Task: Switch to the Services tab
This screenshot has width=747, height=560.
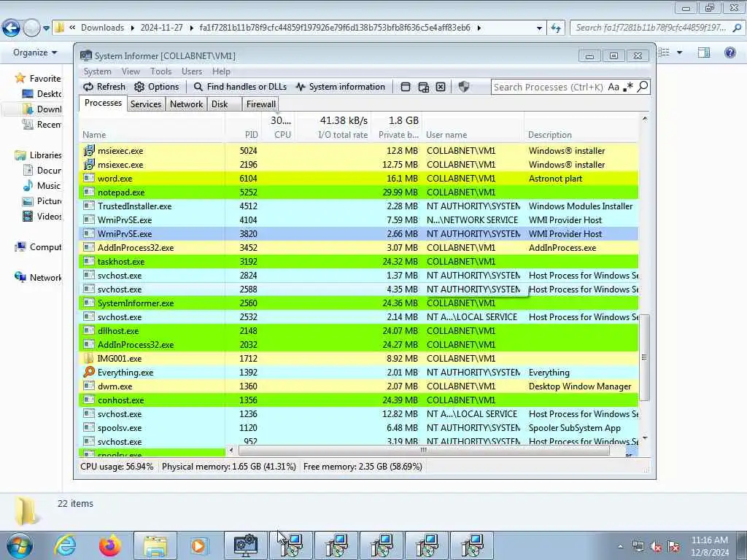Action: (146, 104)
